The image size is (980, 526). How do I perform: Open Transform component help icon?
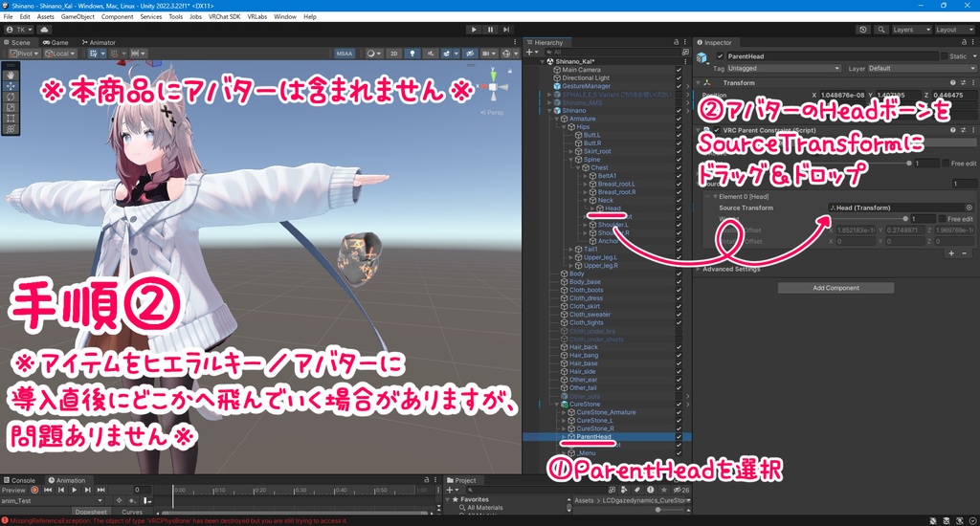pos(952,83)
